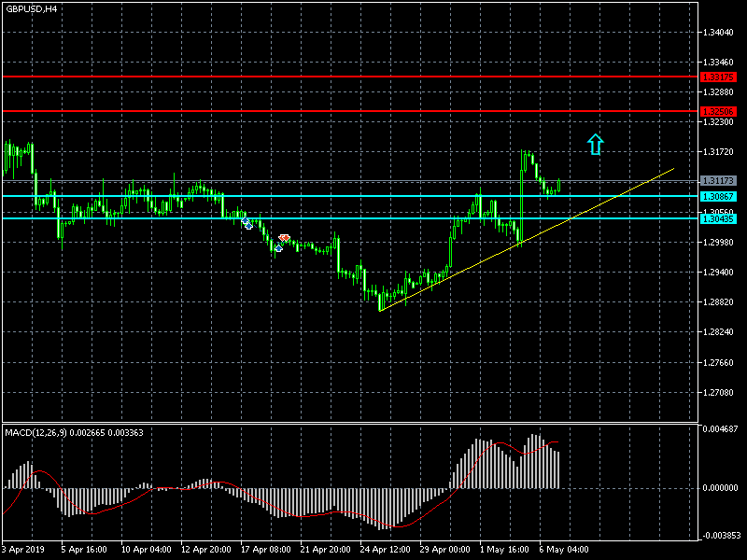This screenshot has width=747, height=560.
Task: Click the 3 Apr 2019 date label
Action: [x=24, y=550]
